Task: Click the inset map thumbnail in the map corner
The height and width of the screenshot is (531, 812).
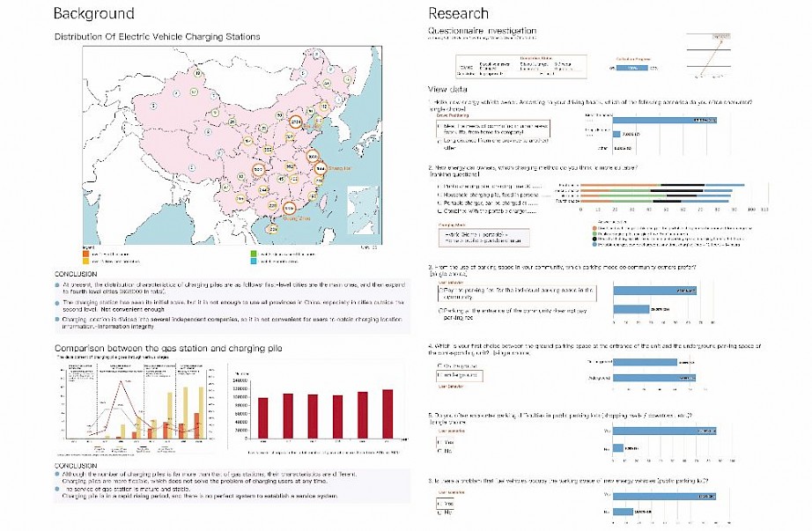Action: coord(363,207)
